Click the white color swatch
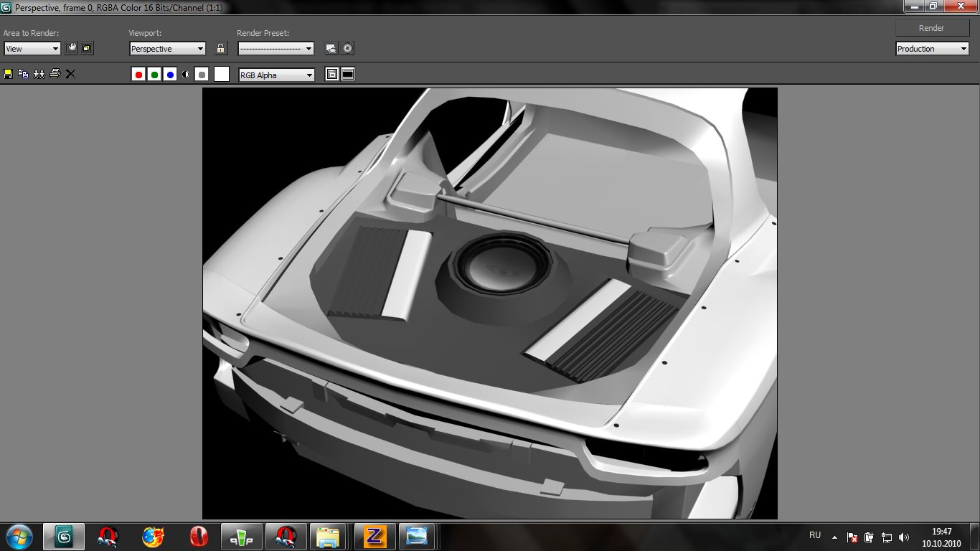The width and height of the screenshot is (980, 551). (222, 75)
